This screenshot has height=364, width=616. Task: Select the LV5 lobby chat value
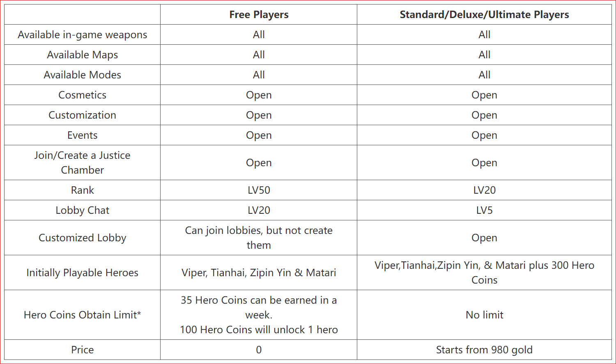484,210
